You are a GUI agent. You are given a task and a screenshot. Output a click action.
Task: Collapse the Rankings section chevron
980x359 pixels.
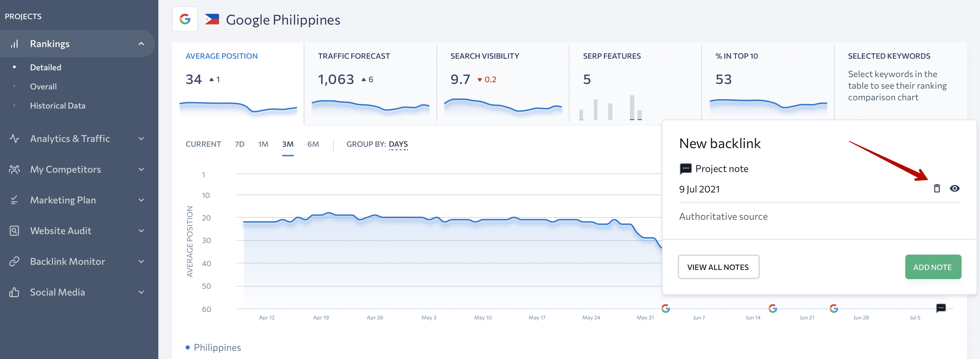(x=141, y=44)
